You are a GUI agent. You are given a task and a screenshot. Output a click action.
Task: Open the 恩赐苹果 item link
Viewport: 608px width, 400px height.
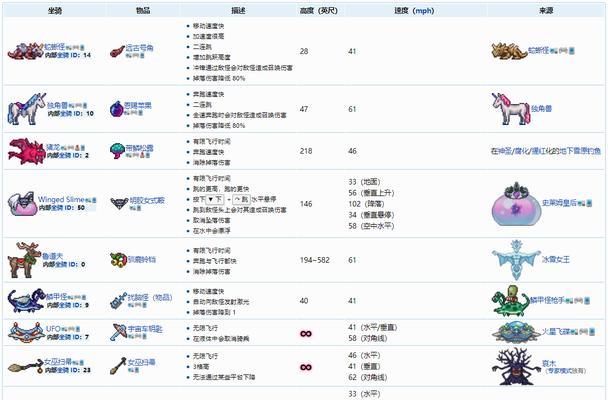[138, 105]
